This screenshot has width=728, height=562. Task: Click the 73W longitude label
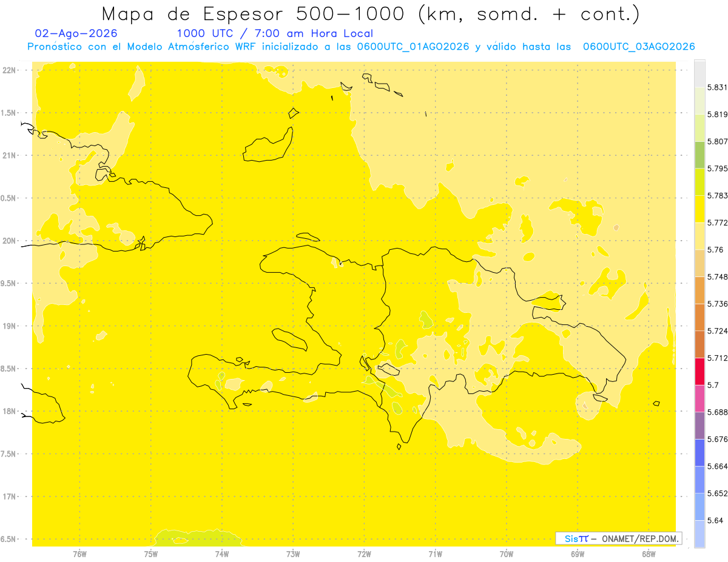point(293,554)
